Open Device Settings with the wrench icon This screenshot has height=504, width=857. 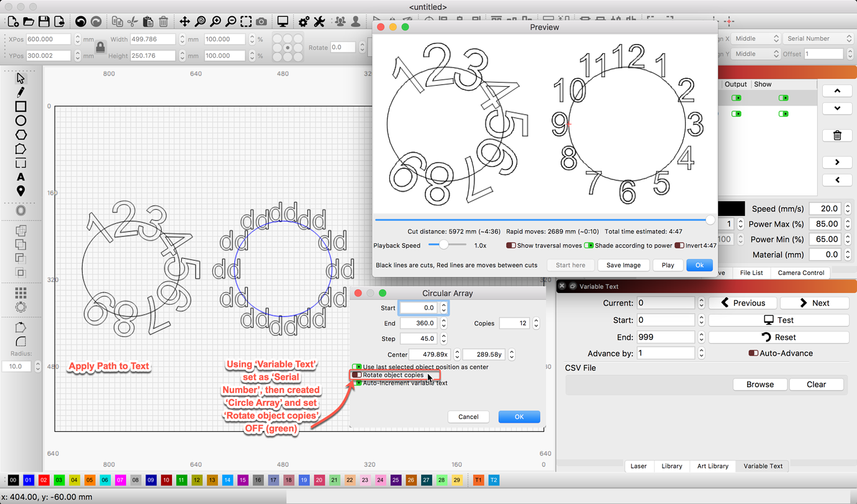tap(319, 21)
